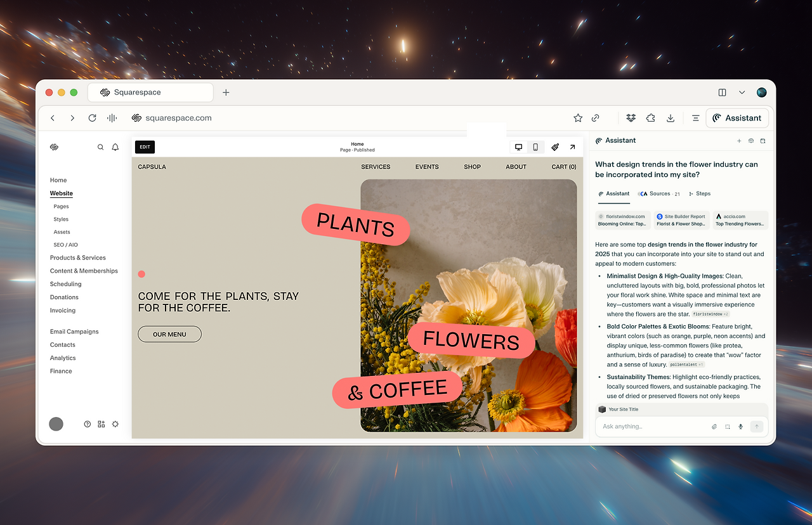Expand the Sources list showing 21 items
Screen dimensions: 812x525
click(x=658, y=193)
